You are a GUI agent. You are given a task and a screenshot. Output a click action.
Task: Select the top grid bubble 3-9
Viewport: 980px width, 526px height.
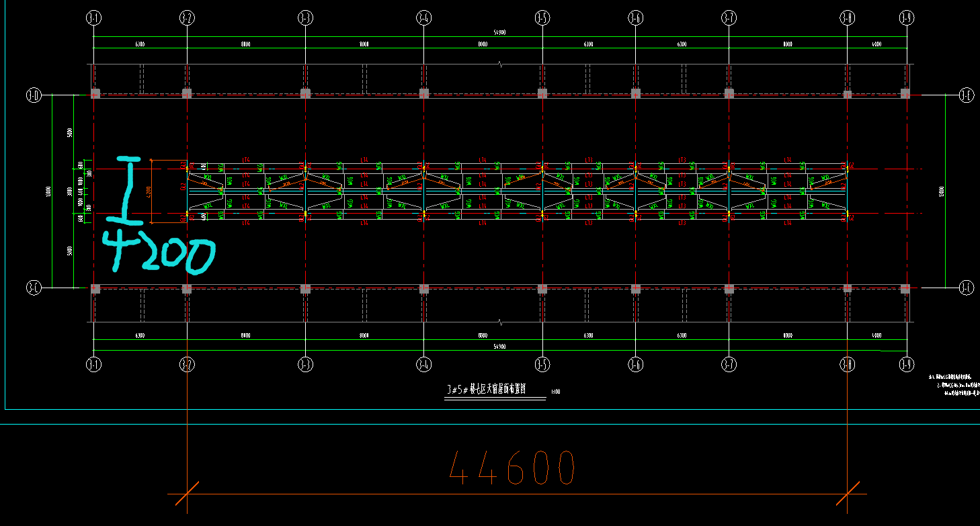click(x=906, y=18)
